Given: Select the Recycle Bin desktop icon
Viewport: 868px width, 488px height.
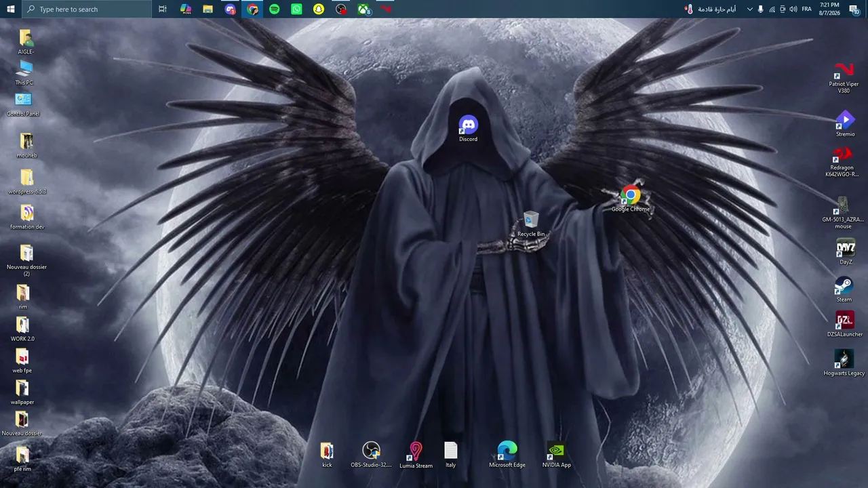Looking at the screenshot, I should coord(531,224).
